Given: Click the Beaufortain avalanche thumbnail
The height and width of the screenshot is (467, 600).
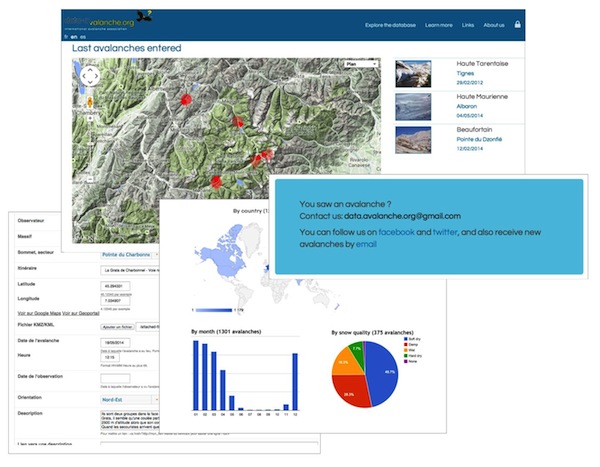Looking at the screenshot, I should coord(413,140).
